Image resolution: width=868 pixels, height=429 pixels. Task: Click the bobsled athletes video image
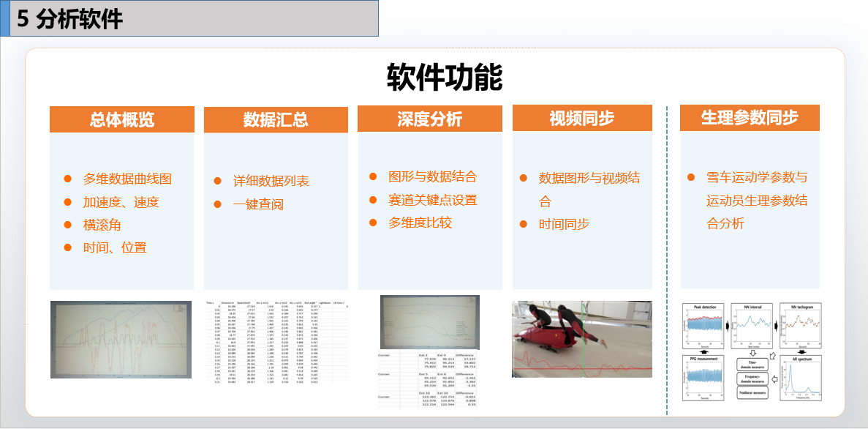pyautogui.click(x=583, y=339)
